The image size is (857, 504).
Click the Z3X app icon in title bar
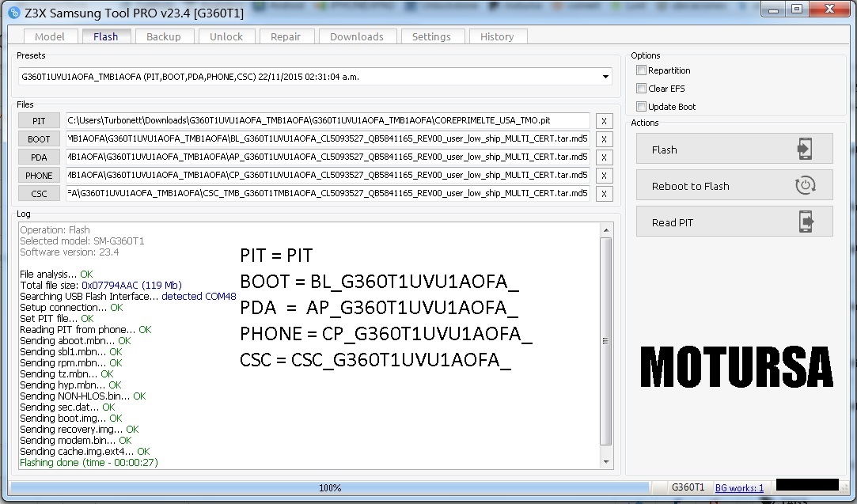click(15, 12)
